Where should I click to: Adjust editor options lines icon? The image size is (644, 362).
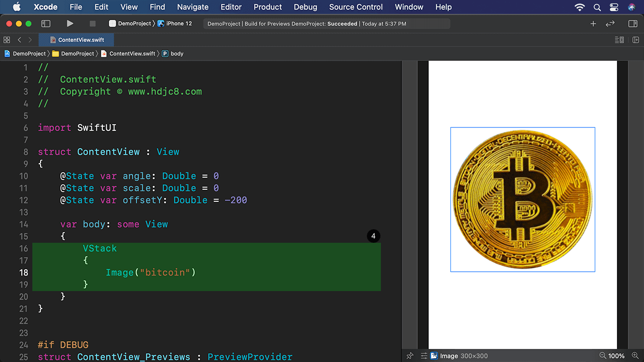click(x=619, y=40)
